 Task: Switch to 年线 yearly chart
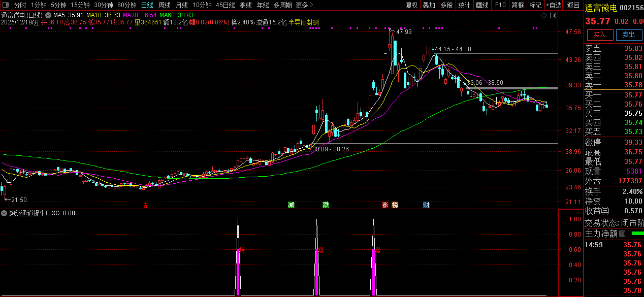point(263,5)
